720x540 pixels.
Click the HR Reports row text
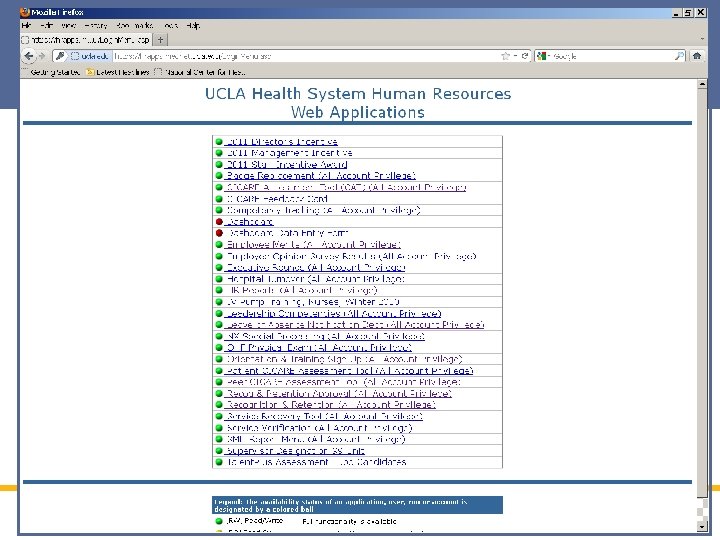pyautogui.click(x=302, y=290)
